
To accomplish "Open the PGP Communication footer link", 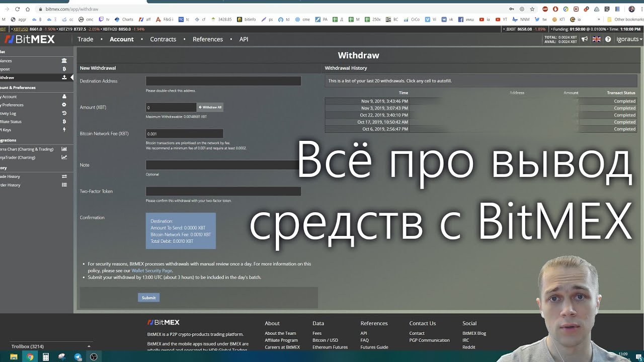I will [x=429, y=340].
